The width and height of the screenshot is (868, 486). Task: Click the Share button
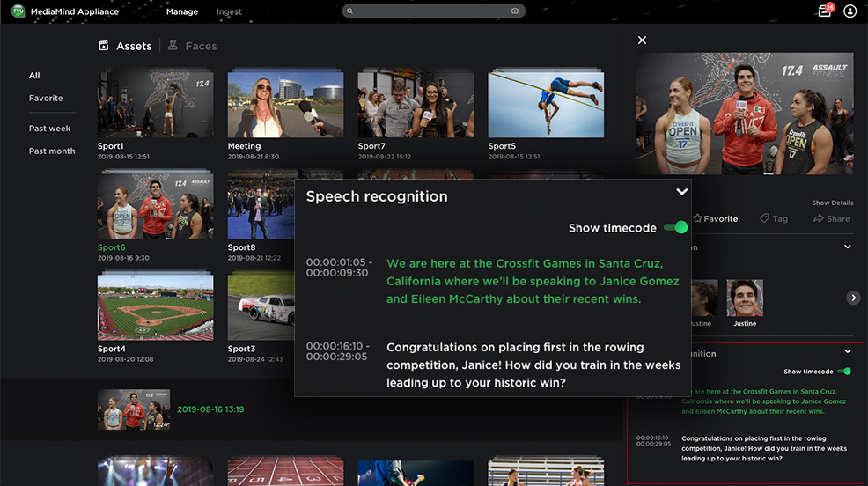point(831,218)
